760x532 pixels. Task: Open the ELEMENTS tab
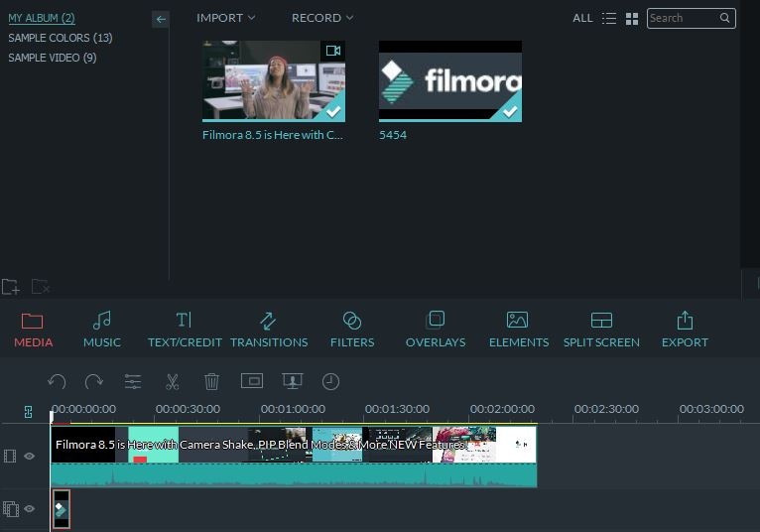click(518, 330)
